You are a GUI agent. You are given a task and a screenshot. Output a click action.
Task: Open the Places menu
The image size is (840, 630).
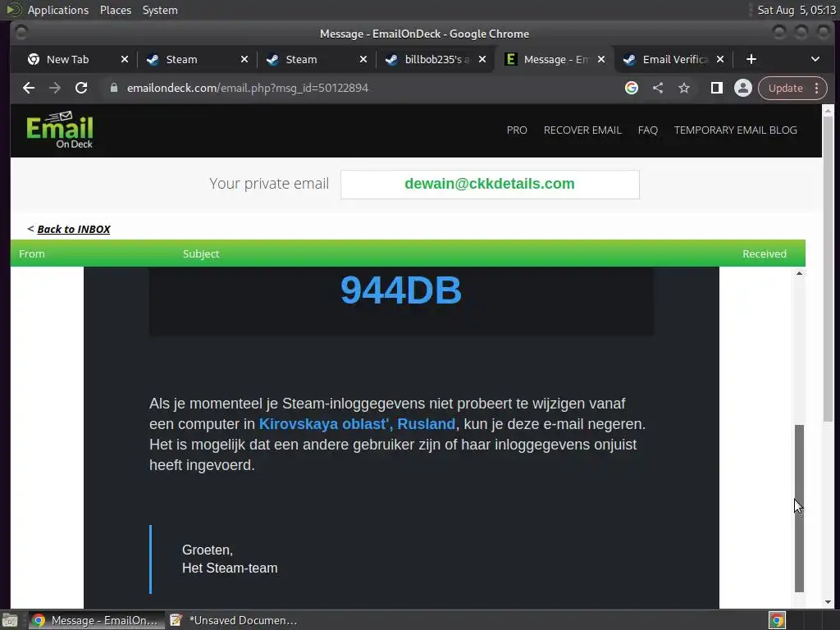(x=116, y=10)
